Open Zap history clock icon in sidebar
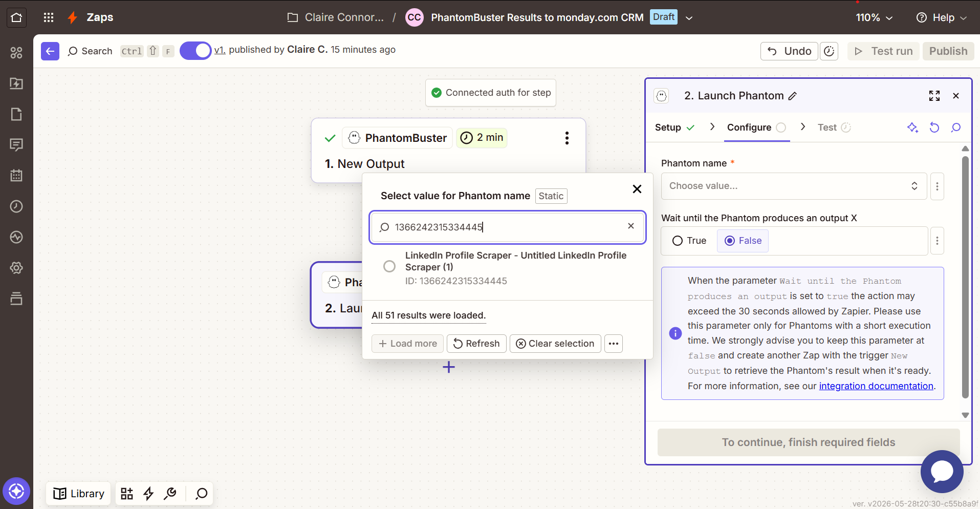This screenshot has width=980, height=509. tap(16, 206)
